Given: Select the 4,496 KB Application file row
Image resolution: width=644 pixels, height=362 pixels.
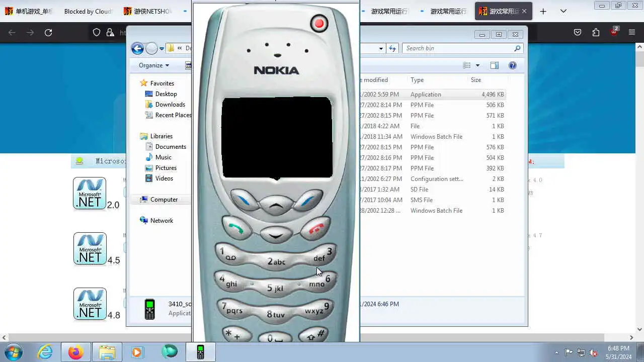Looking at the screenshot, I should pyautogui.click(x=433, y=95).
